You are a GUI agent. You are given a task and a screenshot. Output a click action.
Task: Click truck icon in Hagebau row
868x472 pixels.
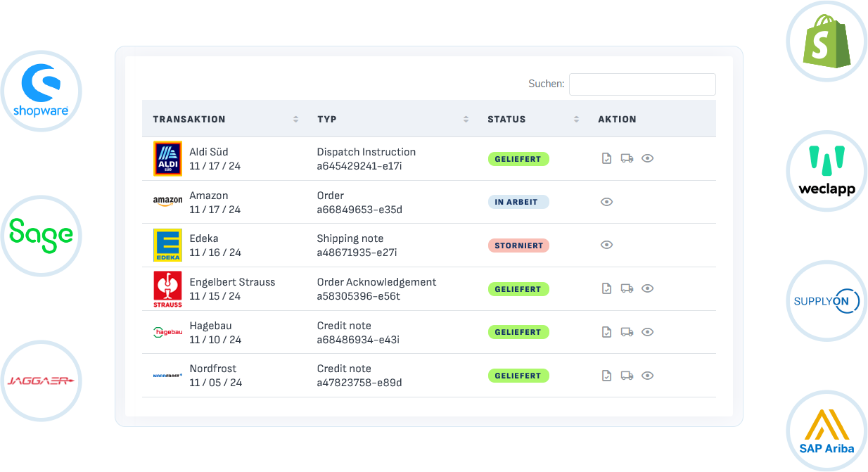[x=627, y=332]
